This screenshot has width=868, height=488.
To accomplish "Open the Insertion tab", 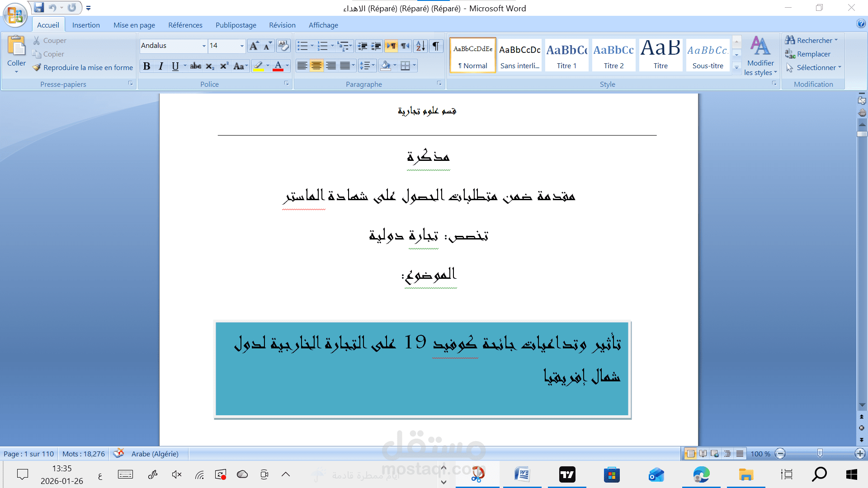I will click(x=86, y=25).
